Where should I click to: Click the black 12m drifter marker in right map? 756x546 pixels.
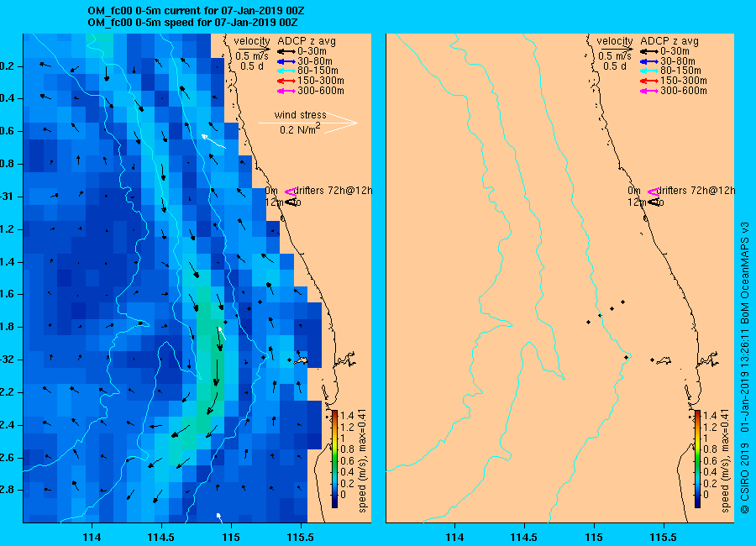click(654, 202)
